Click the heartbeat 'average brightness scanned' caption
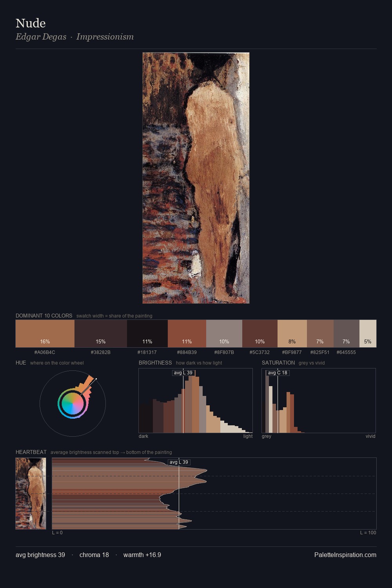This screenshot has width=392, height=588. coord(111,452)
